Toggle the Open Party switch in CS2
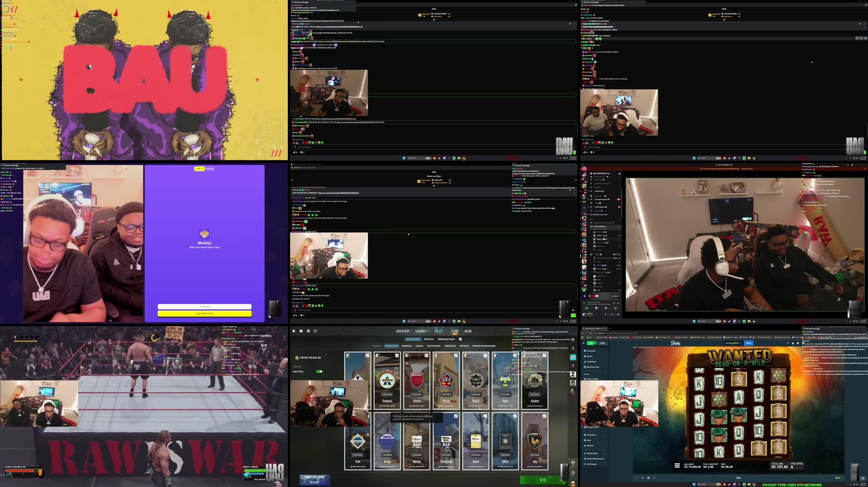Screen dimensions: 868x487 [x=320, y=371]
